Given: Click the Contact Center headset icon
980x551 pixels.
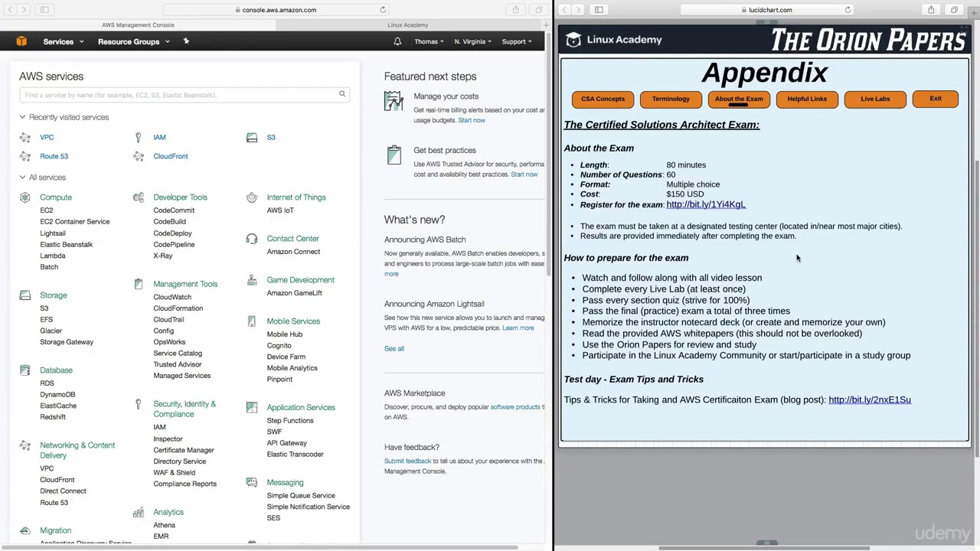Looking at the screenshot, I should point(252,239).
